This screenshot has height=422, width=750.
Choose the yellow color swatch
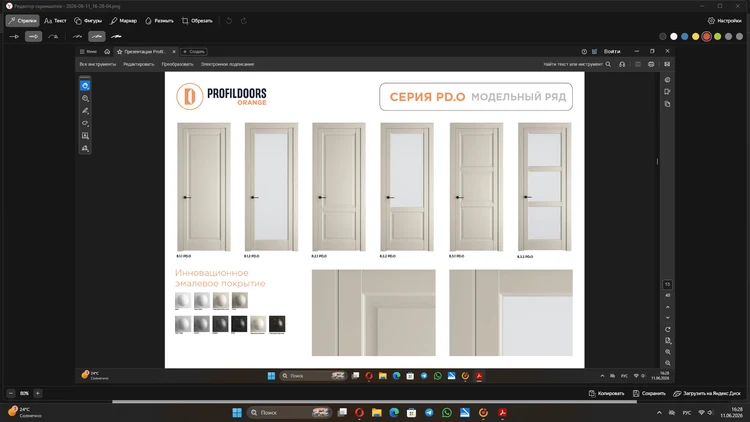coord(695,36)
